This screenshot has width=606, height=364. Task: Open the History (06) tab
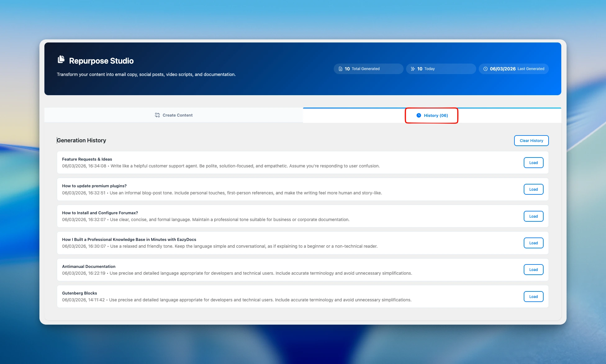tap(432, 115)
